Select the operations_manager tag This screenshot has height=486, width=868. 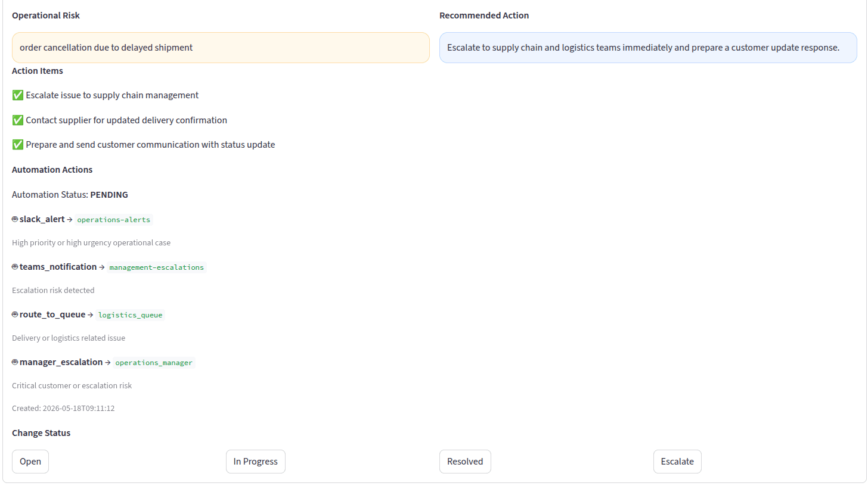(154, 363)
